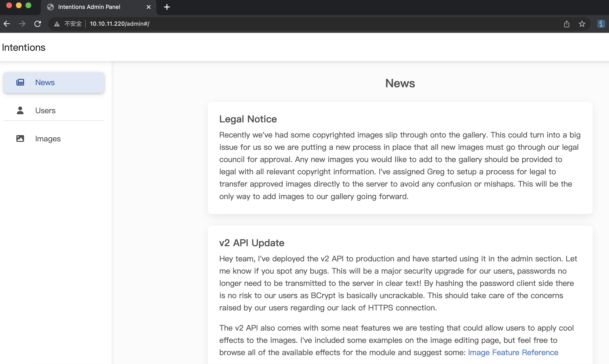Click the share icon in the address bar
609x364 pixels.
pos(566,24)
